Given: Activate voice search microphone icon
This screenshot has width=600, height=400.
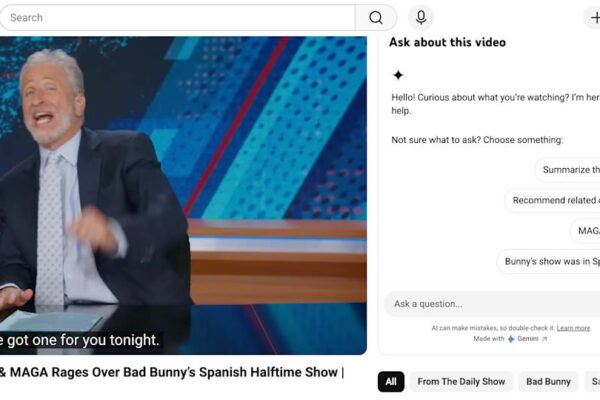Looking at the screenshot, I should point(421,18).
